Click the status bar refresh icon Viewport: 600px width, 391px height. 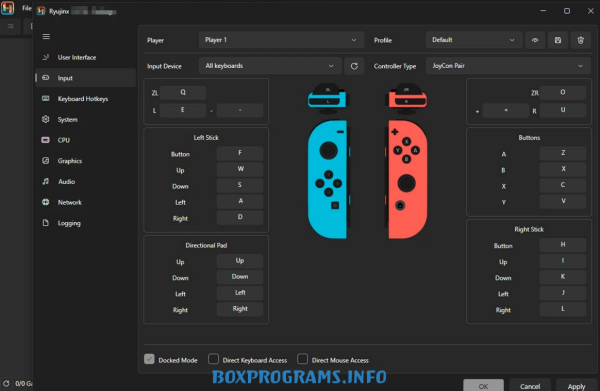click(6, 383)
